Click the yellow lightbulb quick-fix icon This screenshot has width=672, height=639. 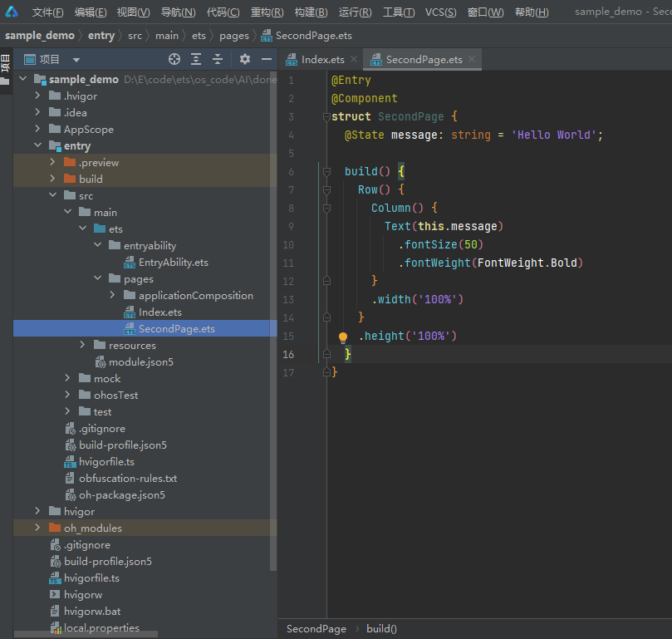343,337
